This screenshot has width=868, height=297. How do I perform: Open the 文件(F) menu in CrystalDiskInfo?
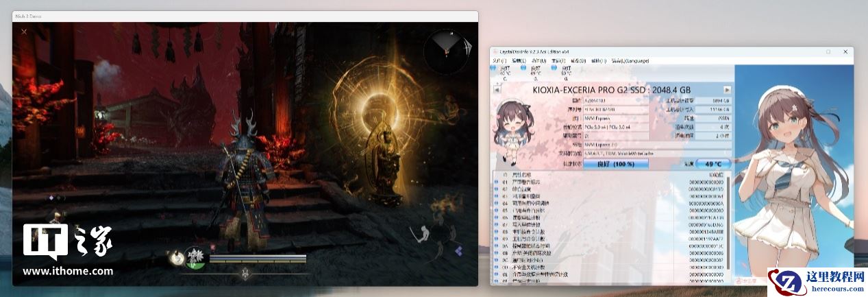pyautogui.click(x=499, y=60)
